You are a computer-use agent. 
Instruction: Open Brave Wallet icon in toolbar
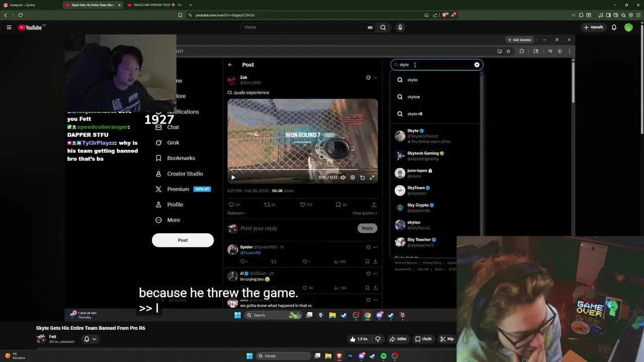[615, 15]
